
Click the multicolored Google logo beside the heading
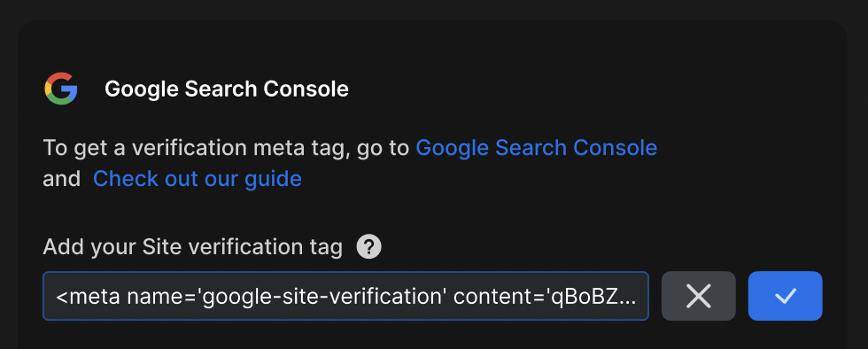pos(61,89)
